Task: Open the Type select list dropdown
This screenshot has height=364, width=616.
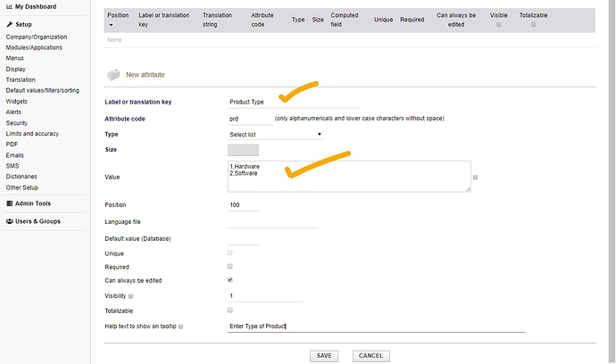Action: pos(275,134)
